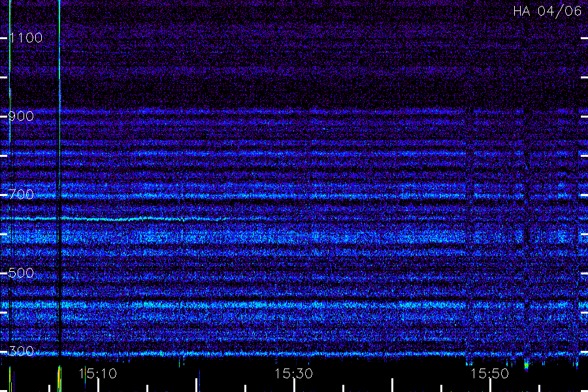Click the 300 frequency axis label

click(21, 351)
